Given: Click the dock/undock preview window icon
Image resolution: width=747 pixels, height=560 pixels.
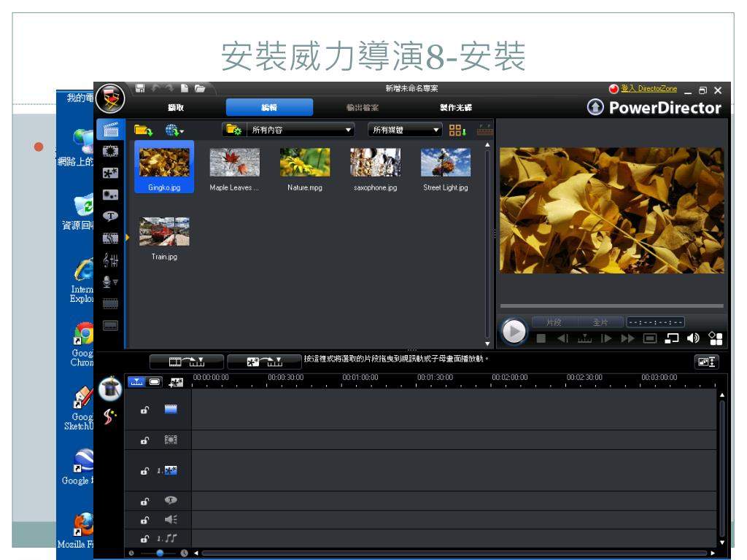Looking at the screenshot, I should (672, 338).
